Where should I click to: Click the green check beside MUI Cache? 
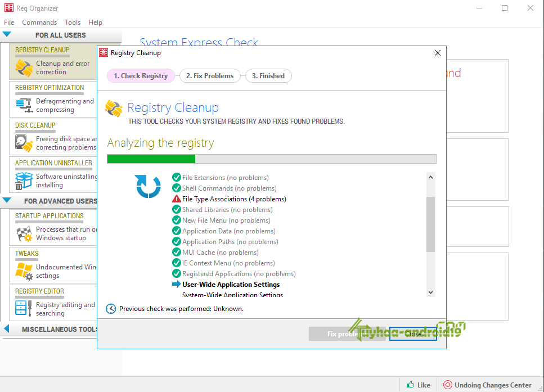click(x=177, y=252)
